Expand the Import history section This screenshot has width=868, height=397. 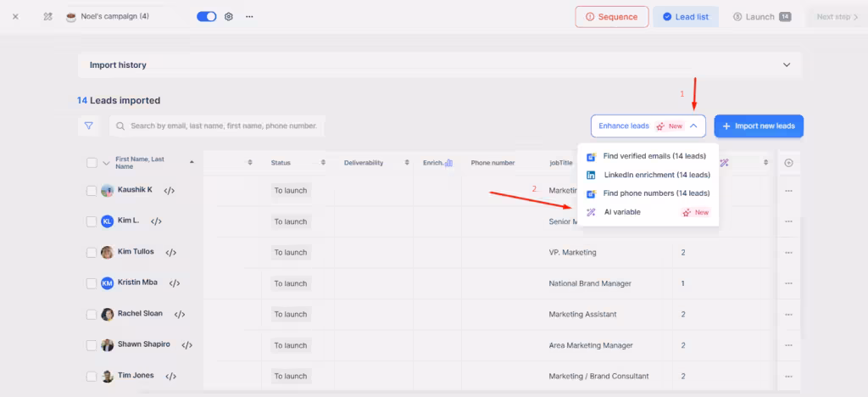tap(786, 64)
